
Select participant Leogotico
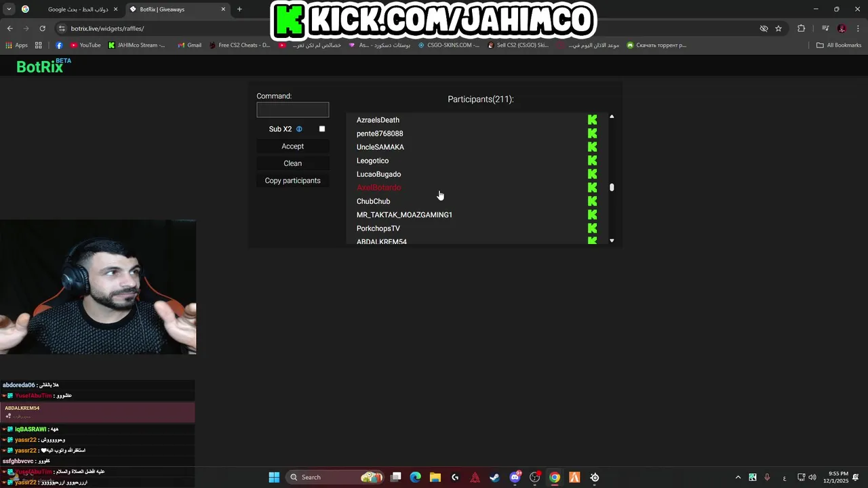[x=372, y=161]
